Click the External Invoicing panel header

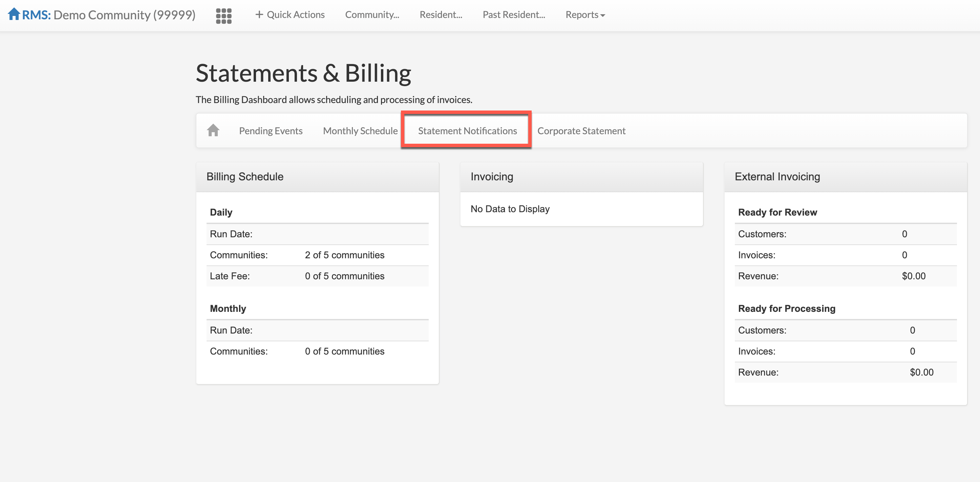pyautogui.click(x=777, y=177)
